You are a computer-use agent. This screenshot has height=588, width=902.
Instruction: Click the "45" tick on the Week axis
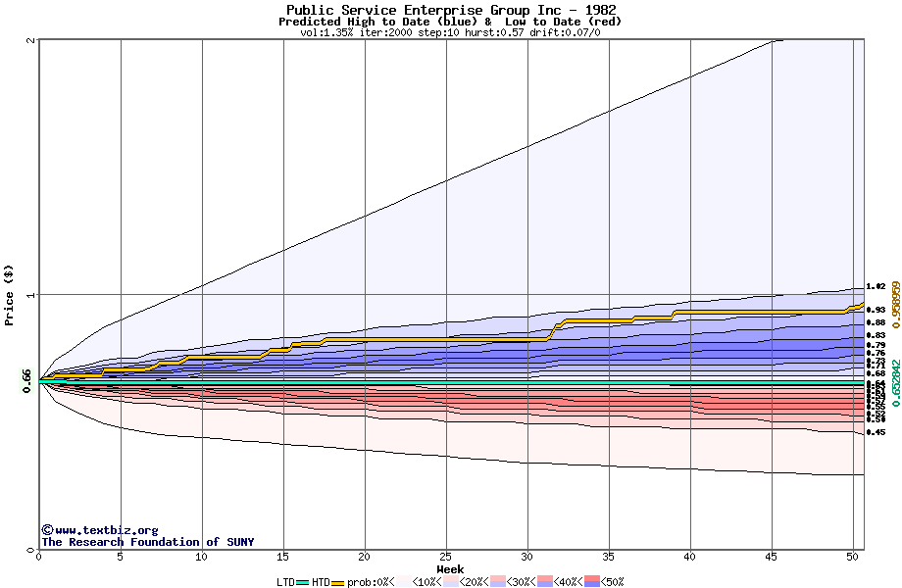(772, 557)
